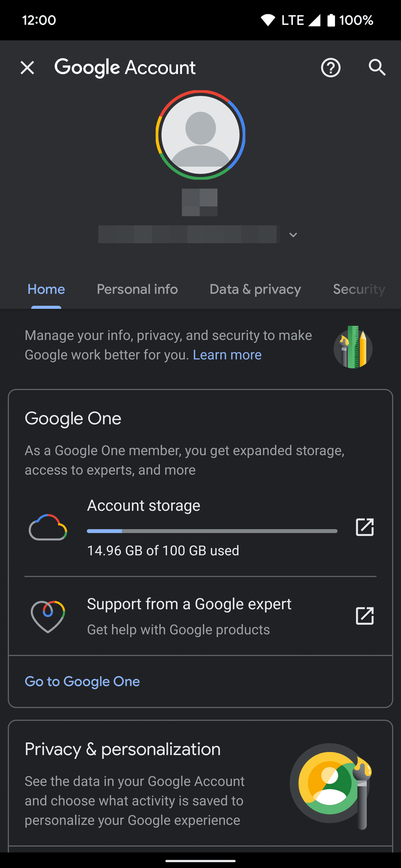Tap the profile avatar picture
Screen dimensions: 401x868
(x=200, y=135)
